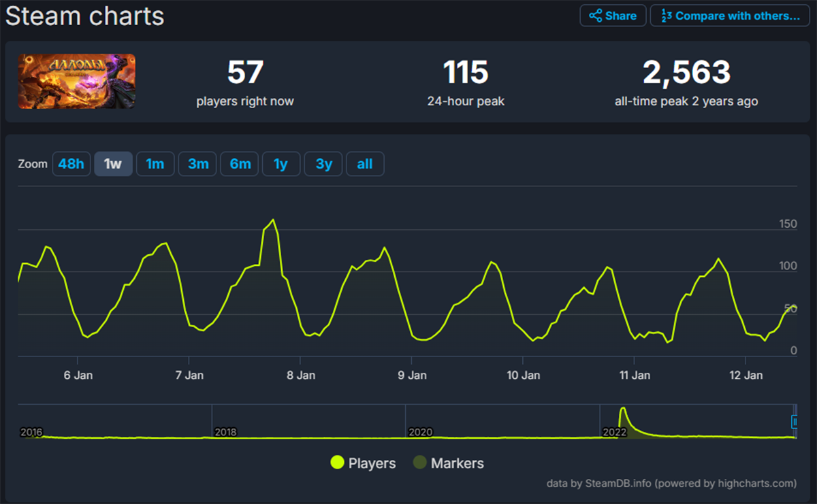This screenshot has height=504, width=817.
Task: Click the Share button
Action: (x=612, y=16)
